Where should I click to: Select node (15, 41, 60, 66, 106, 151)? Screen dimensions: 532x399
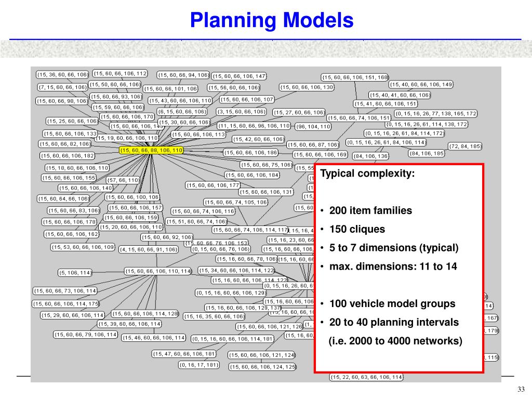click(x=385, y=104)
